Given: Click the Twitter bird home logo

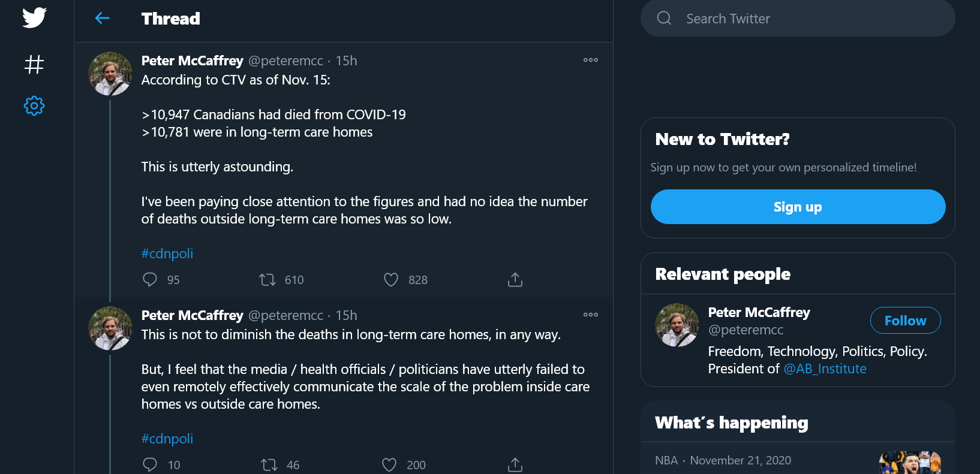Looking at the screenshot, I should [34, 17].
